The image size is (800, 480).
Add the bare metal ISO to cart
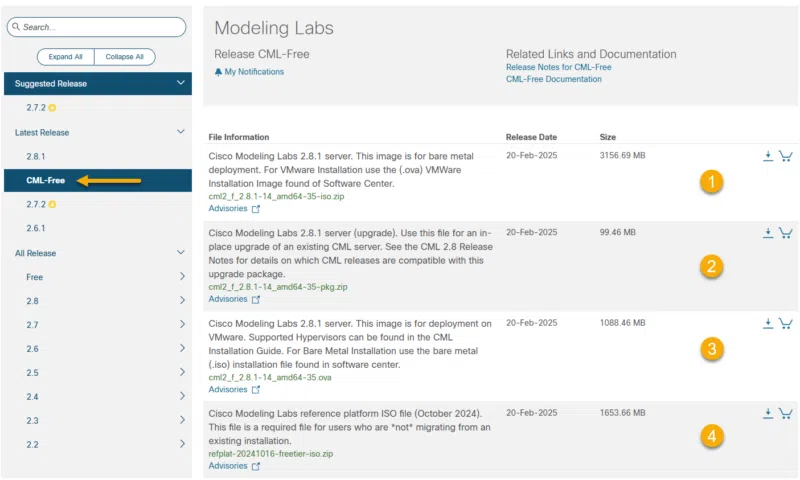click(x=786, y=156)
